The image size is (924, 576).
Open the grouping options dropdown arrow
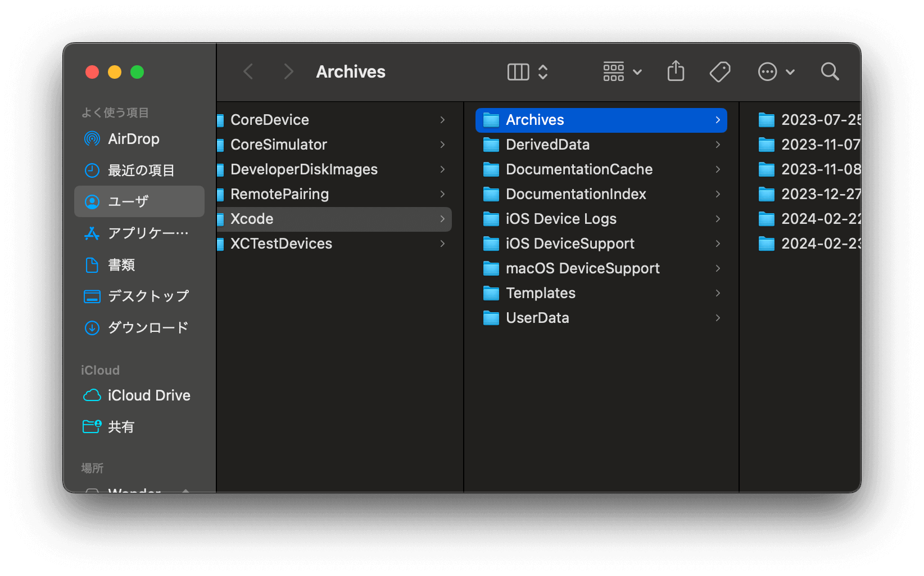click(637, 72)
